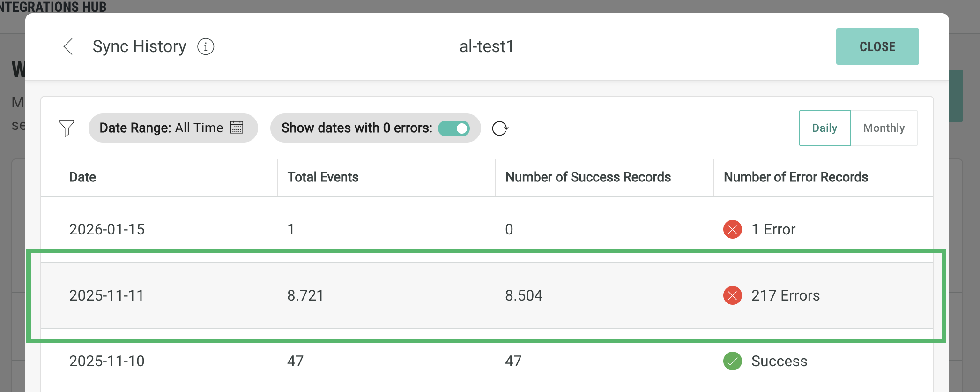980x392 pixels.
Task: Click the calendar icon in Date Range
Action: click(x=237, y=128)
